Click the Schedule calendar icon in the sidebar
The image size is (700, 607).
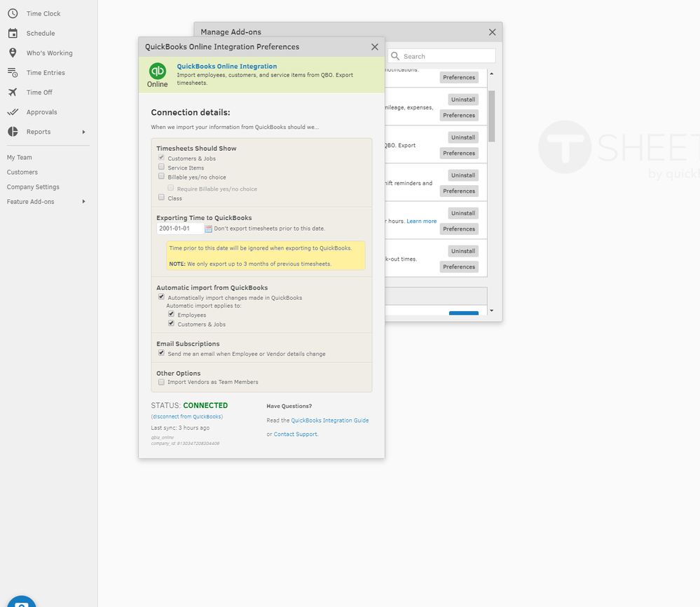point(13,33)
